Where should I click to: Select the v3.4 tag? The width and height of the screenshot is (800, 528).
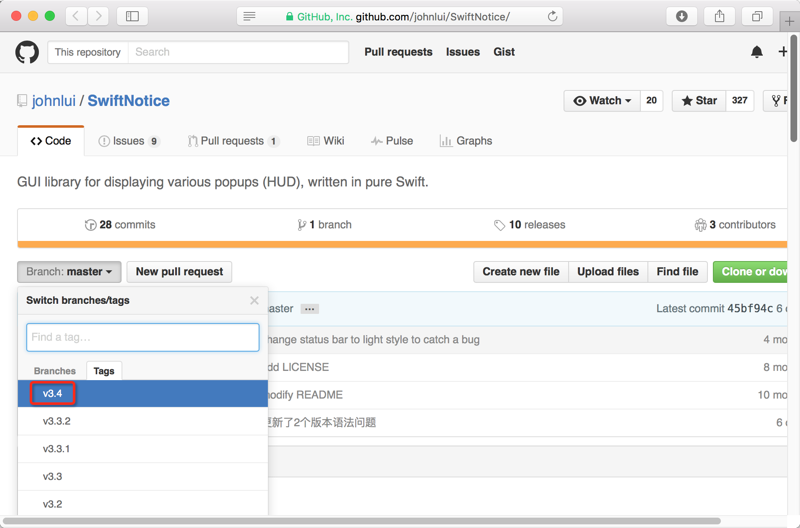point(53,394)
